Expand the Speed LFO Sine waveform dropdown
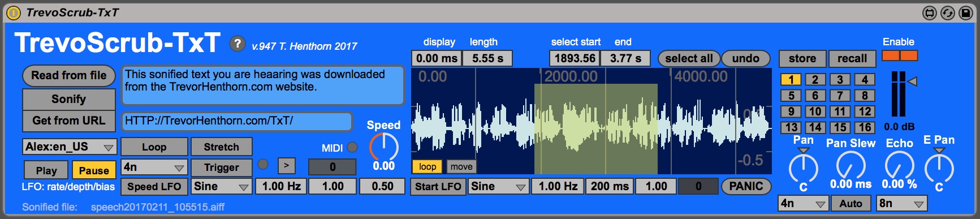 [x=221, y=186]
